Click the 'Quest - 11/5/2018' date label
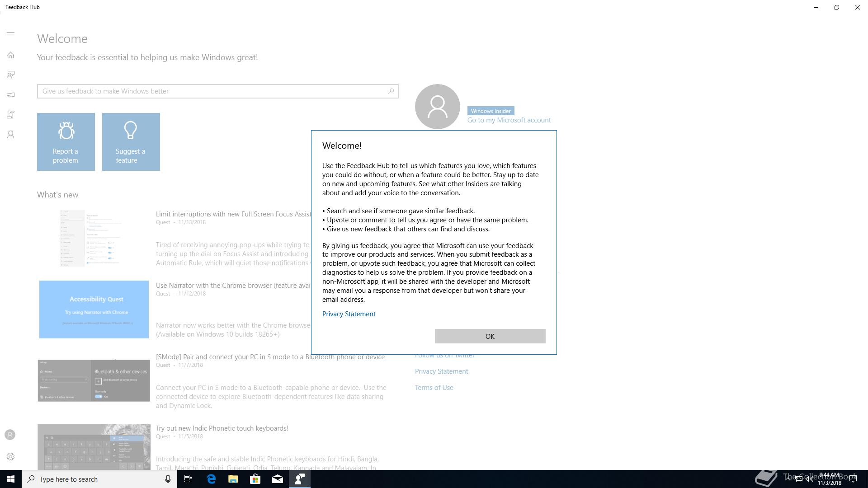The image size is (868, 488). (179, 436)
